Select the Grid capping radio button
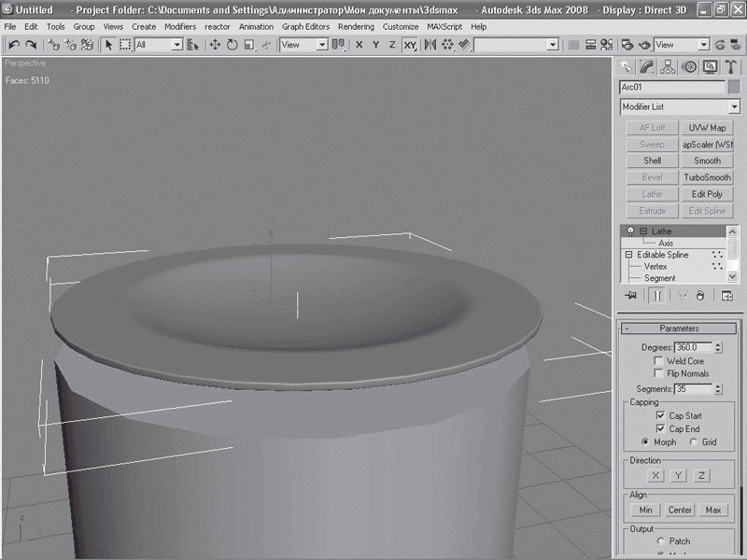747x560 pixels. click(693, 441)
